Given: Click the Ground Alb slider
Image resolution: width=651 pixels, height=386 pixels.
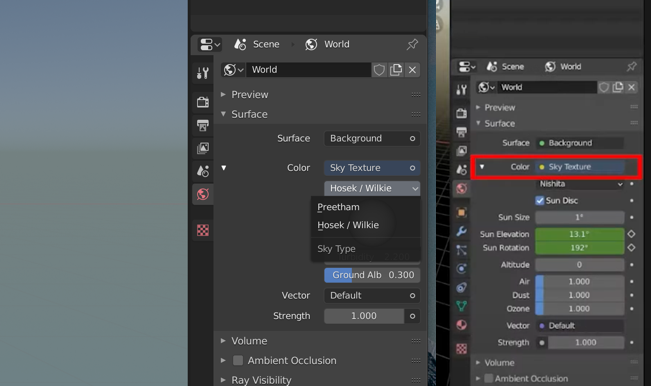Looking at the screenshot, I should point(372,275).
